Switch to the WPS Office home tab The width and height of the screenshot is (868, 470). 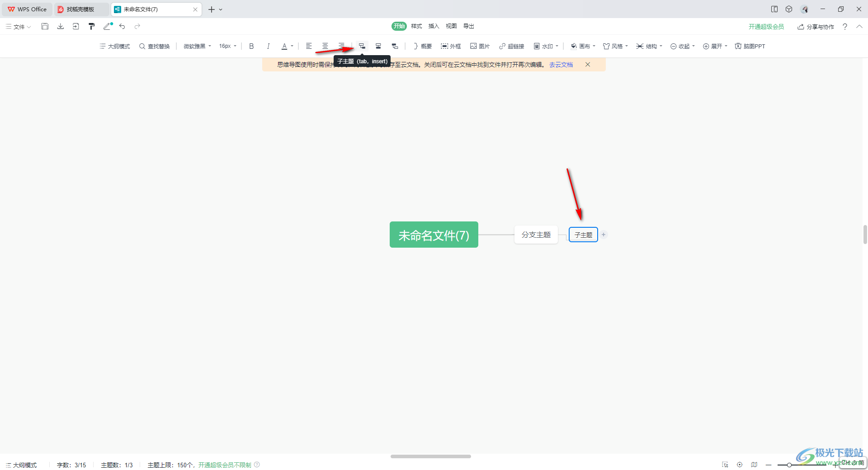27,9
